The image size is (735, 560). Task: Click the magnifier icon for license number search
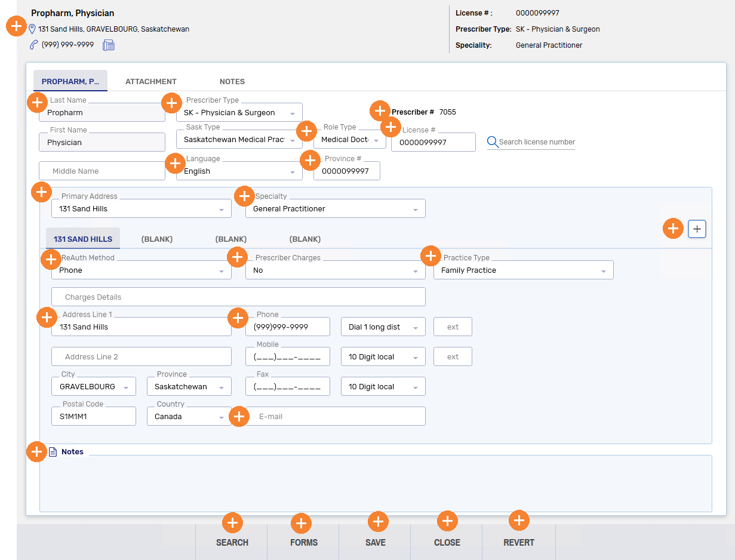[493, 142]
